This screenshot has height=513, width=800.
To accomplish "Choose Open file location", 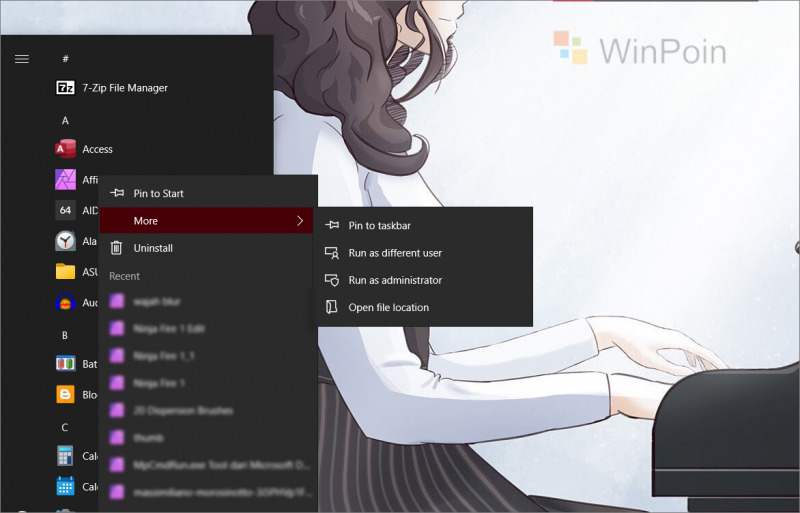I will (x=424, y=307).
